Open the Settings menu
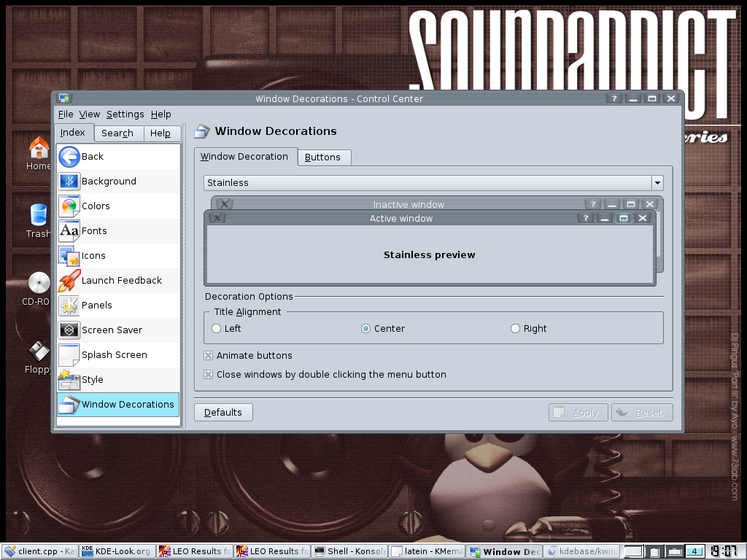Screen dimensions: 747x560 125,114
